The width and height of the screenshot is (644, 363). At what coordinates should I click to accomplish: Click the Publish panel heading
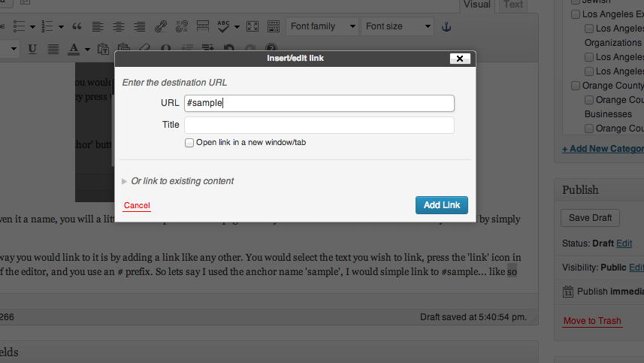(x=580, y=189)
